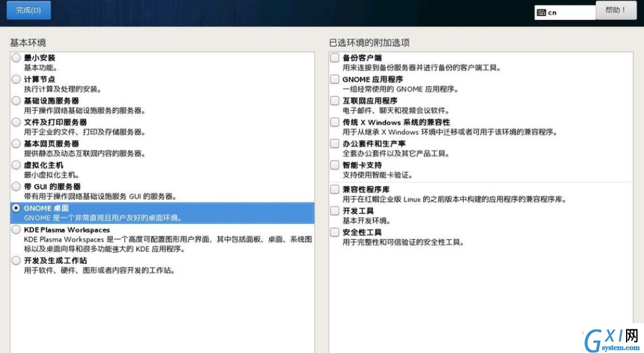Click the description 提供静态及动态互联网内容的服务器。

[85, 154]
